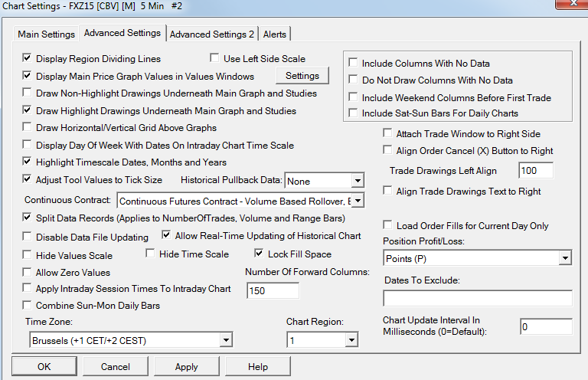Click the Number Of Forward Columns field
Image resolution: width=588 pixels, height=380 pixels.
(x=273, y=291)
